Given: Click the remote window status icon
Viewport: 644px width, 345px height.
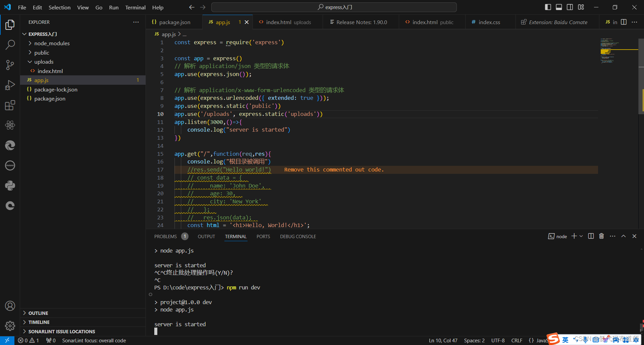Looking at the screenshot, I should [7, 340].
